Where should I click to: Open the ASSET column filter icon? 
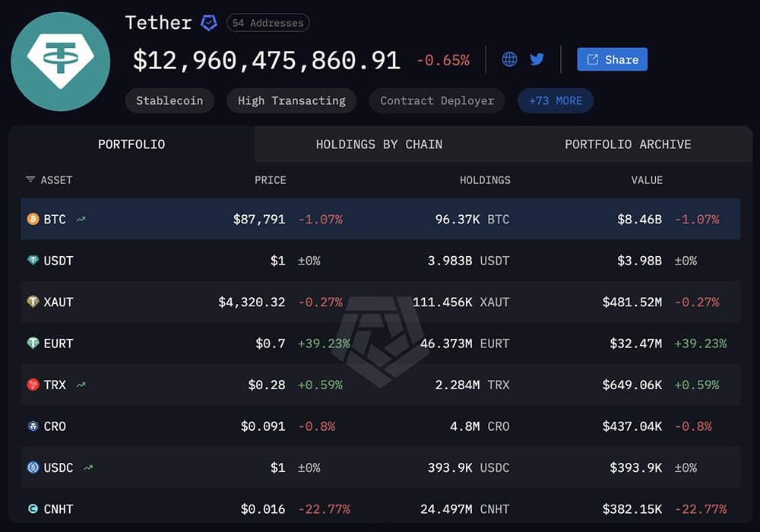[x=28, y=180]
